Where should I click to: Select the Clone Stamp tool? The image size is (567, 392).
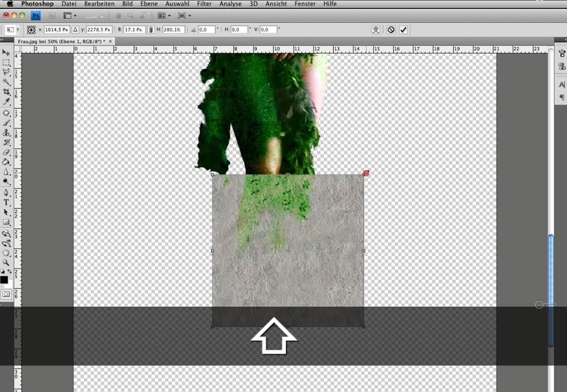click(x=6, y=133)
